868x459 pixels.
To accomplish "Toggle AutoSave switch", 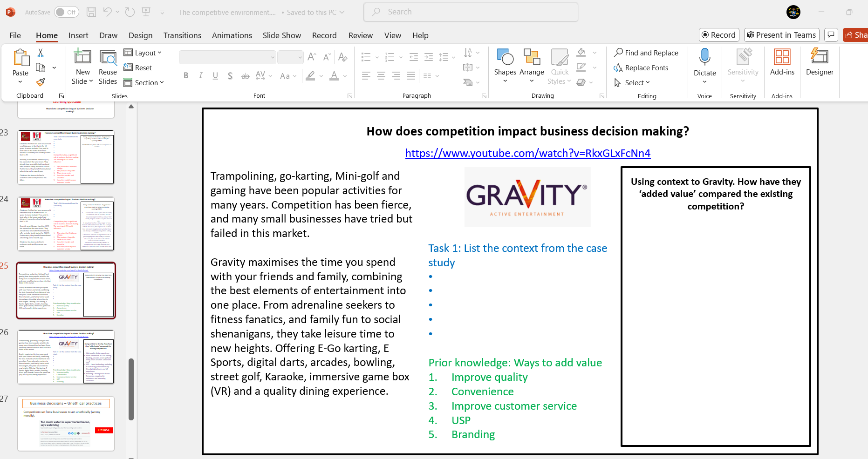I will (66, 12).
